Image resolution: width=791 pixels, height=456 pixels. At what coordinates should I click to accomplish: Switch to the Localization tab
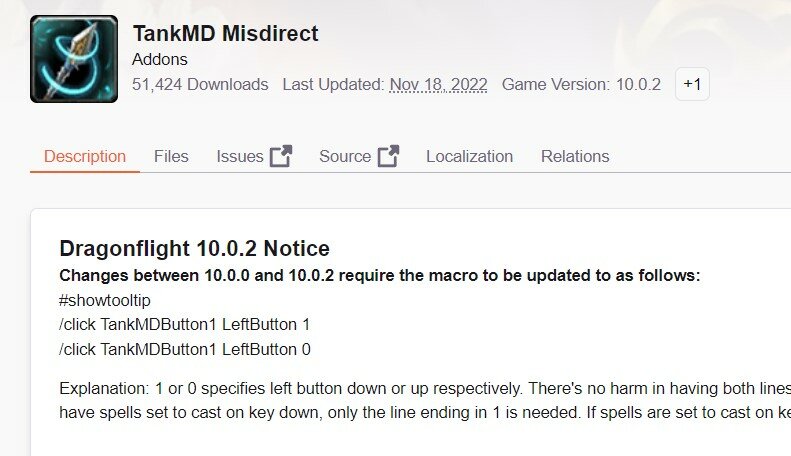coord(469,156)
